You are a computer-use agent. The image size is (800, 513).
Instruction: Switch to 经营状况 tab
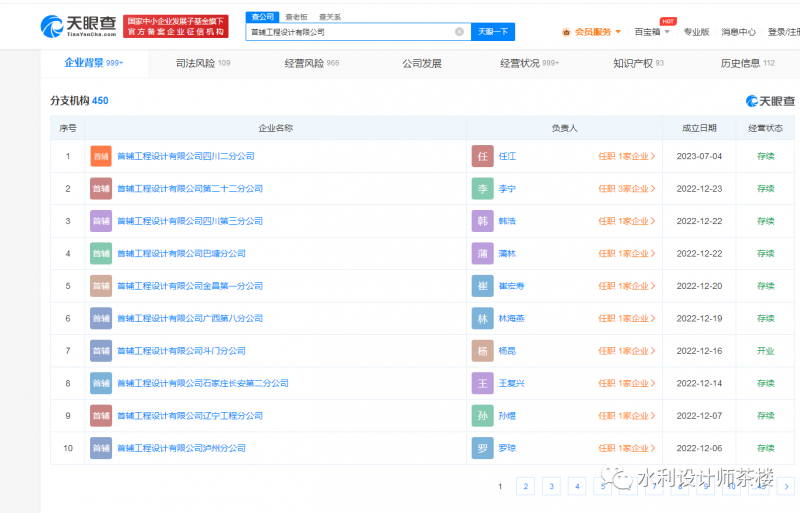pos(530,63)
